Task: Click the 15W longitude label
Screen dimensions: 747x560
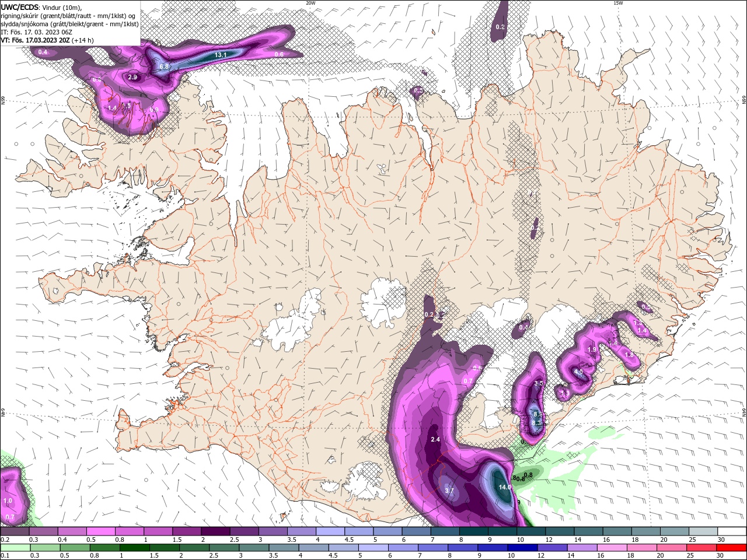Action: coord(618,3)
